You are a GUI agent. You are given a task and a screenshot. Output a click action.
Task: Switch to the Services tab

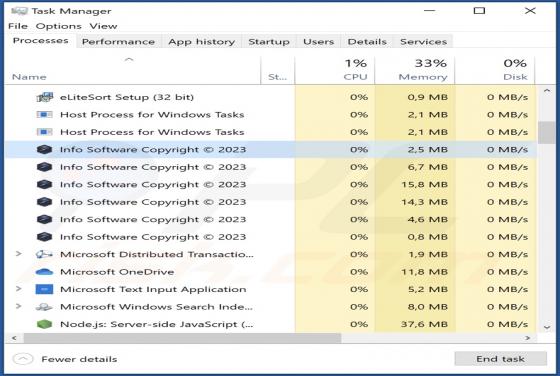(x=424, y=42)
